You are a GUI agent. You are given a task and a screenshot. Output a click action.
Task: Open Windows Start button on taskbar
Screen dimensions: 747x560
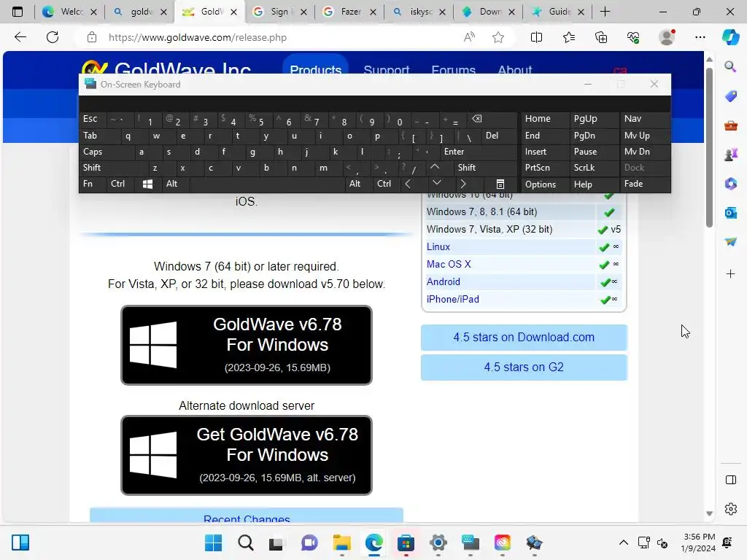[x=213, y=542]
